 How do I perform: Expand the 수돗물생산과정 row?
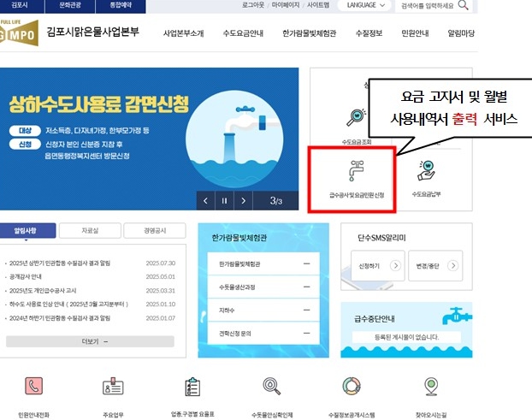tap(263, 287)
